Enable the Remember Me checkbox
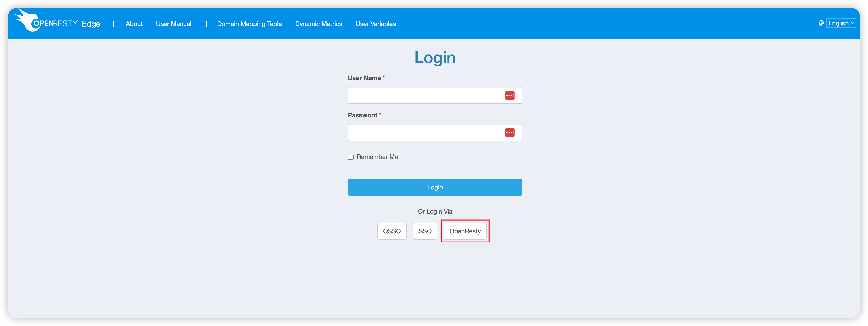868x326 pixels. pyautogui.click(x=351, y=157)
